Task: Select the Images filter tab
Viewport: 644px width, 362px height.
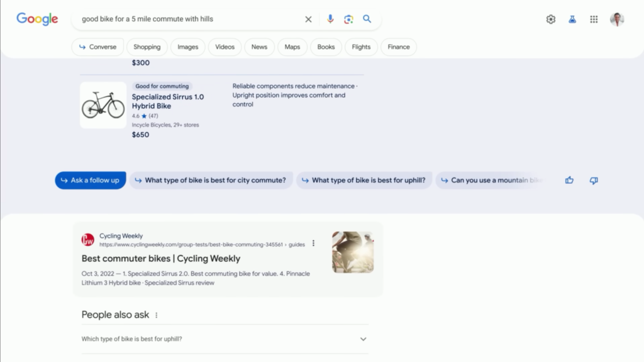Action: [x=187, y=47]
